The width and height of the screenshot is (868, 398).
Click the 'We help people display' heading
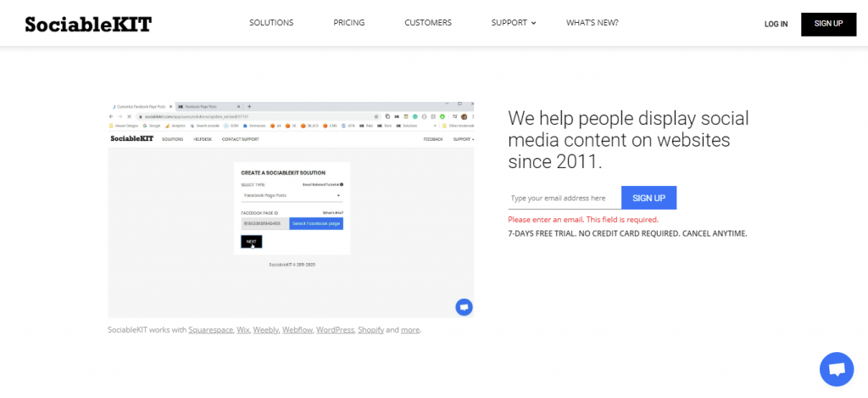(628, 140)
